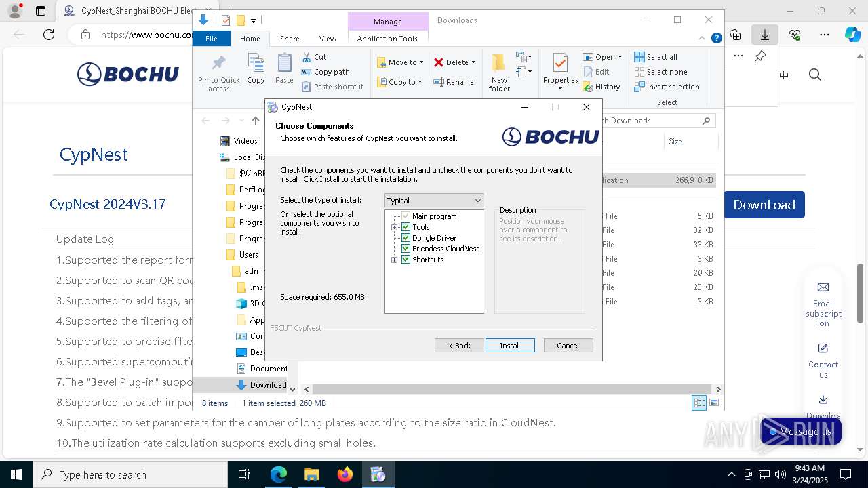Viewport: 868px width, 488px height.
Task: Click the Manage contextual tab
Action: point(388,22)
